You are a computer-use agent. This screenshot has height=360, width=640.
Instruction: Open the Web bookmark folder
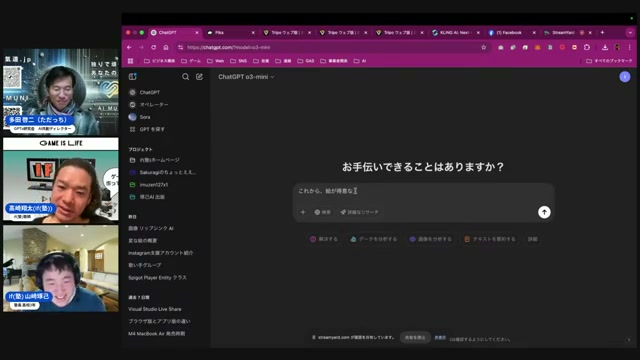point(216,61)
